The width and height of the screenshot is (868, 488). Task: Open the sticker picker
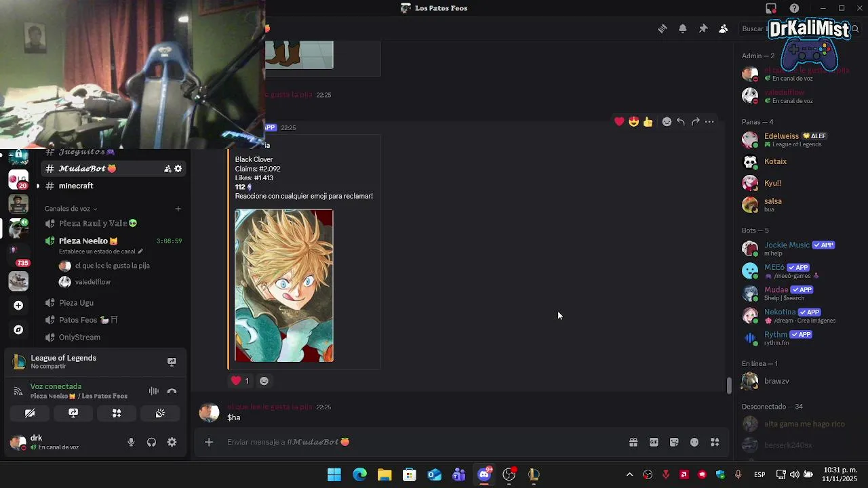click(674, 442)
